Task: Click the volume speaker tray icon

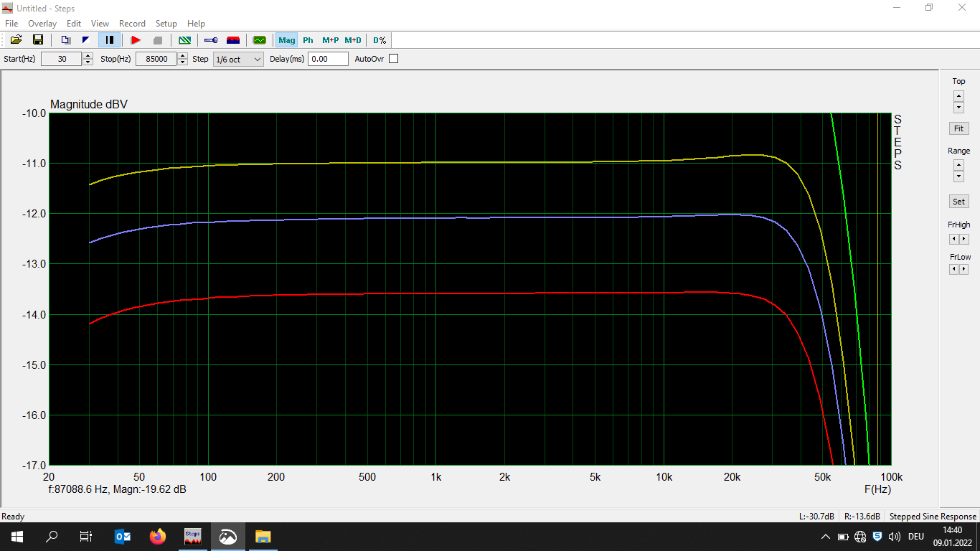Action: (895, 537)
